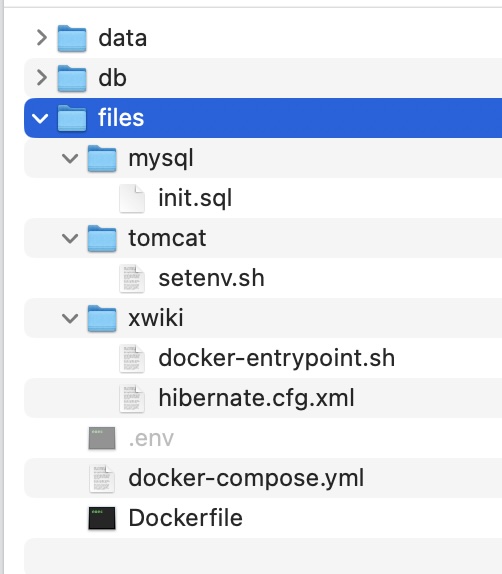Image resolution: width=502 pixels, height=574 pixels.
Task: Expand the data folder chevron
Action: coord(42,38)
